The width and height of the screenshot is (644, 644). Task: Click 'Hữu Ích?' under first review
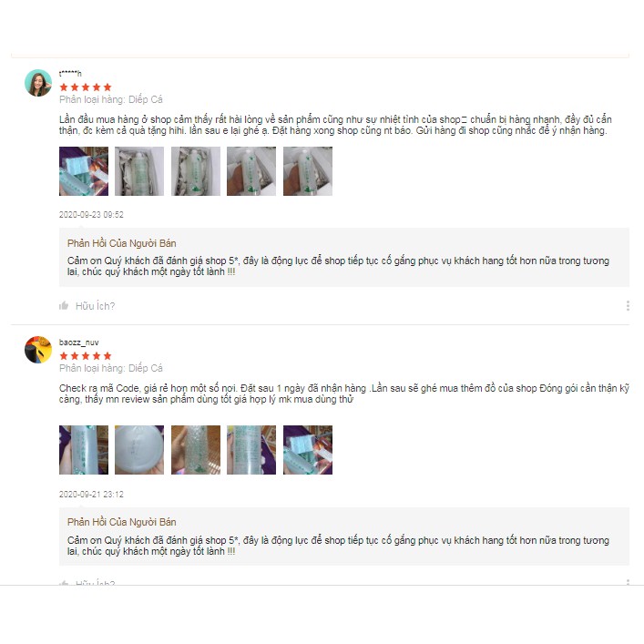[96, 306]
